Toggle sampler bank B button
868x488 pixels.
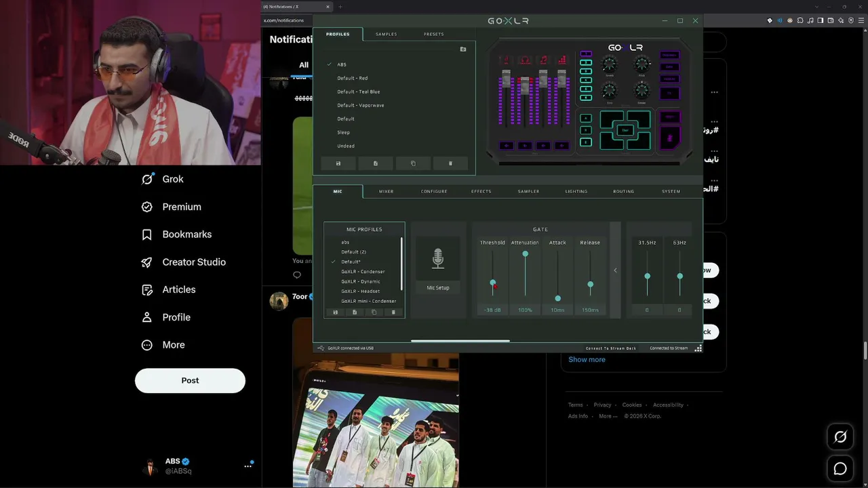click(x=587, y=130)
